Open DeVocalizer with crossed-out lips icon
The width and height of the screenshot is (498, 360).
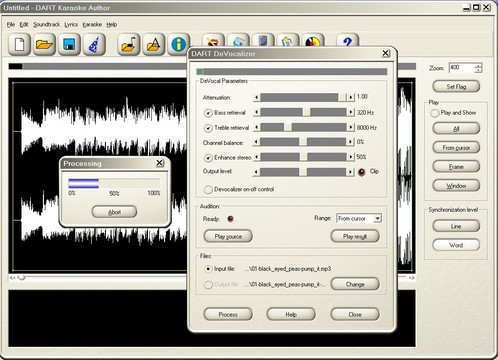213,41
